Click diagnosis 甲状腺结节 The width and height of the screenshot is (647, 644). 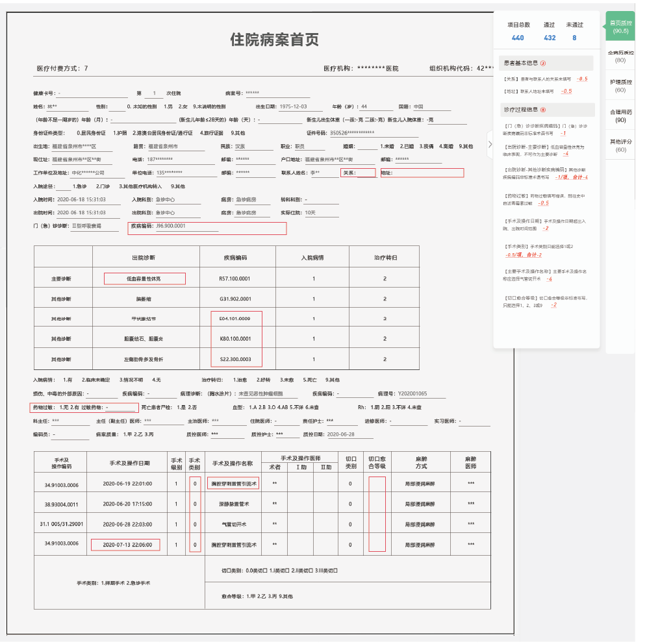click(144, 319)
